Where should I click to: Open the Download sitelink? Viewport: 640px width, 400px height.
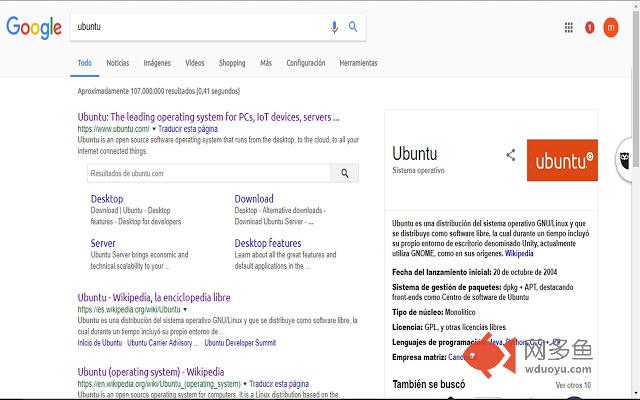(x=254, y=199)
